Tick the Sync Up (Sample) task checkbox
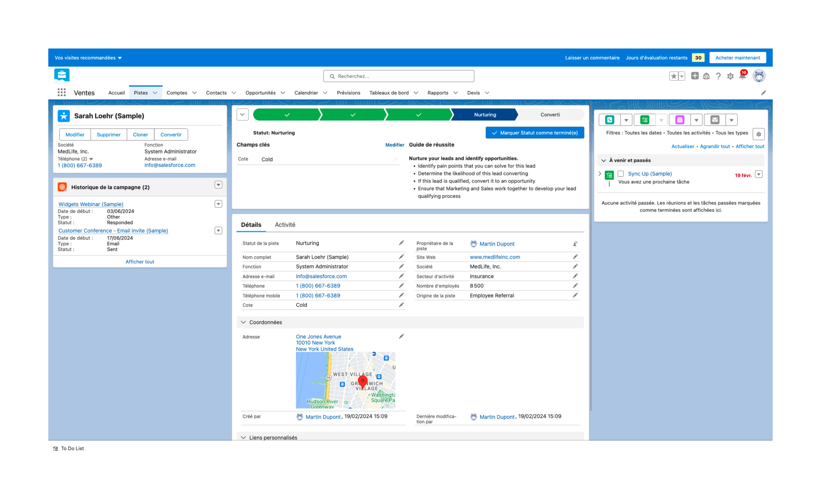The width and height of the screenshot is (821, 504). pos(620,174)
